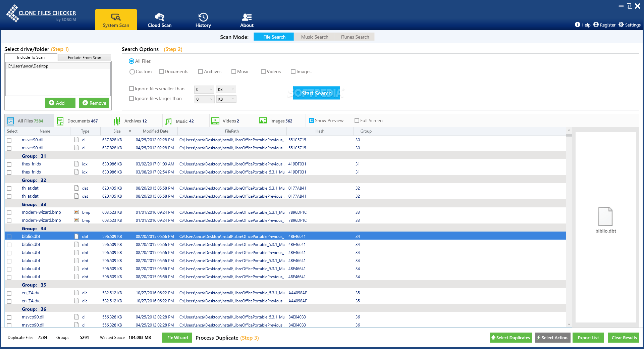Open the History panel
This screenshot has height=349, width=644.
point(203,19)
